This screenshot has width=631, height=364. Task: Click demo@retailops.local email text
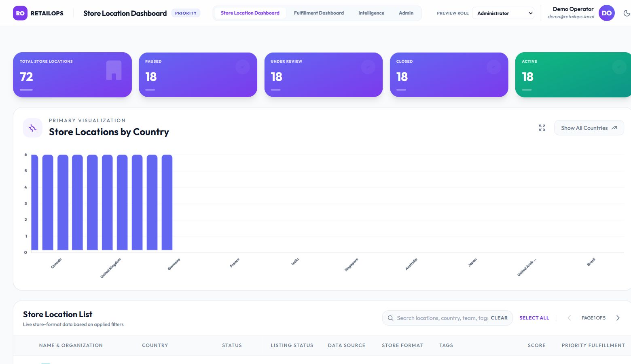[x=571, y=17]
